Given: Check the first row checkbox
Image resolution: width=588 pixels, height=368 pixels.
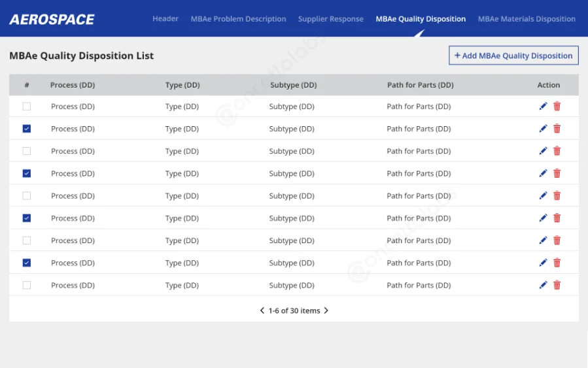Looking at the screenshot, I should point(27,107).
